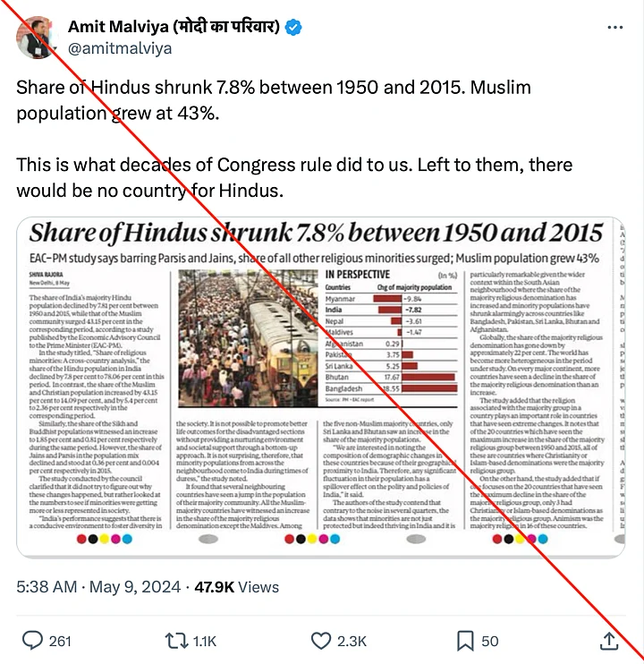Click the 5:38 AM May 9, 2024 timestamp
Viewport: 644px width, 664px height.
pyautogui.click(x=98, y=587)
